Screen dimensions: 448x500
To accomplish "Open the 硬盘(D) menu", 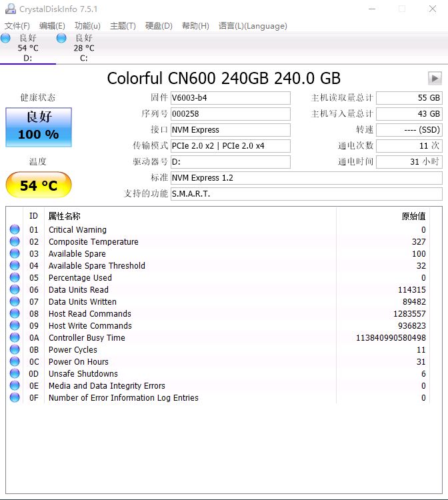I will click(x=159, y=26).
